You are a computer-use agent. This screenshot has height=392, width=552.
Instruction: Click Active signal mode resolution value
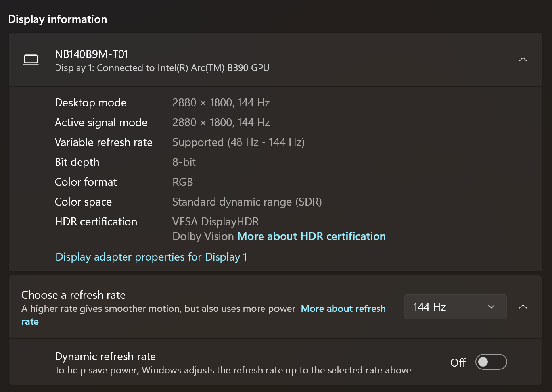[x=221, y=123]
